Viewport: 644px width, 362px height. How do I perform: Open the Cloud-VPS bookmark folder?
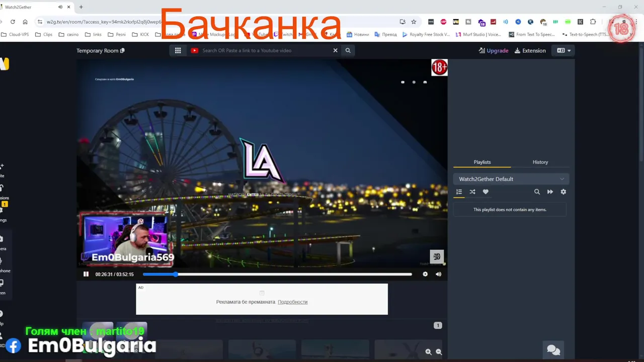(15, 35)
